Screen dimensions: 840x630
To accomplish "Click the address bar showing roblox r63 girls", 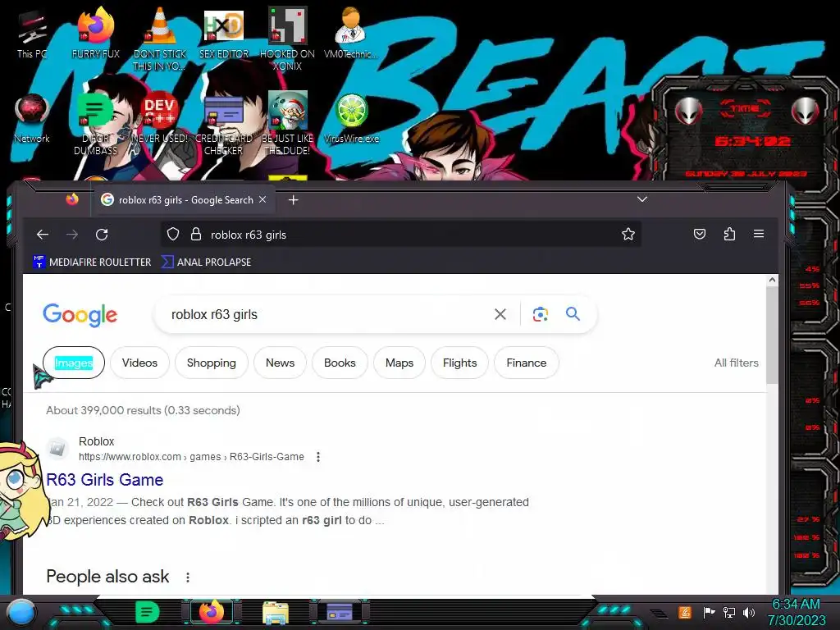I will coord(402,234).
